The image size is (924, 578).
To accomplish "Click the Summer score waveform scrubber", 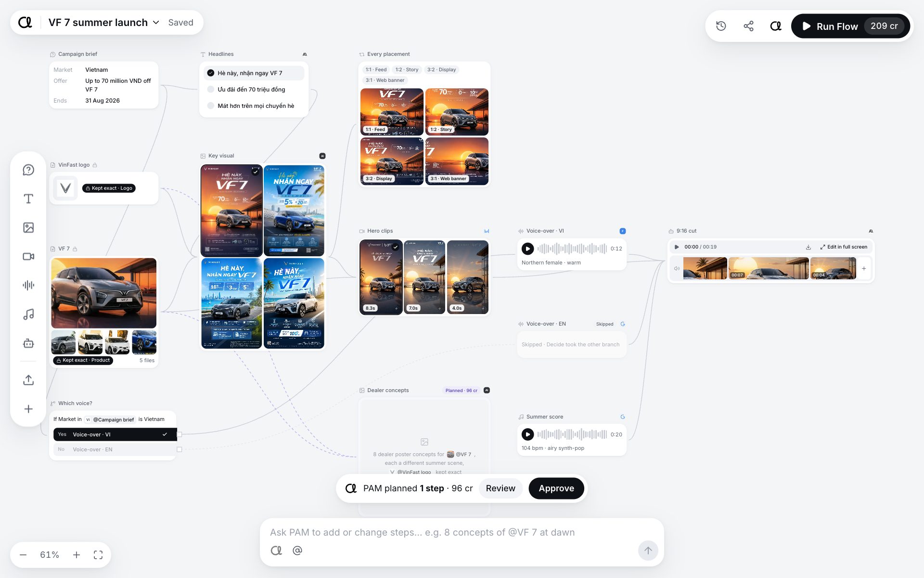I will point(572,434).
